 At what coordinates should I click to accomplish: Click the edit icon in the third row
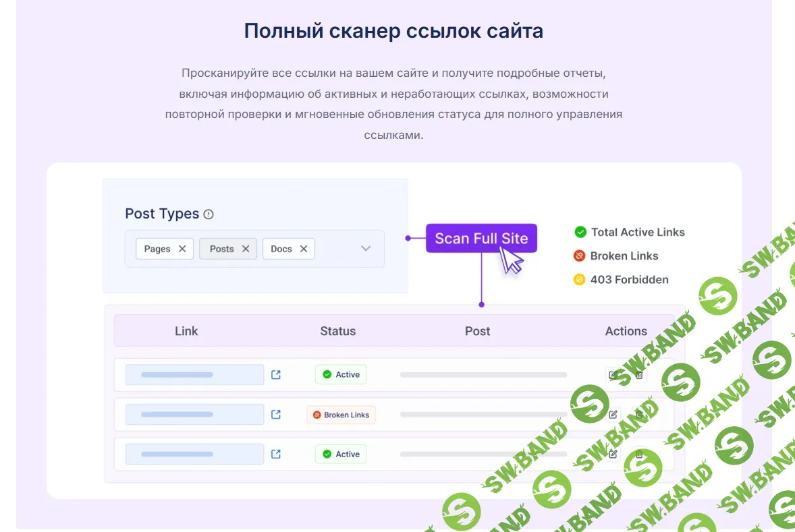coord(613,454)
